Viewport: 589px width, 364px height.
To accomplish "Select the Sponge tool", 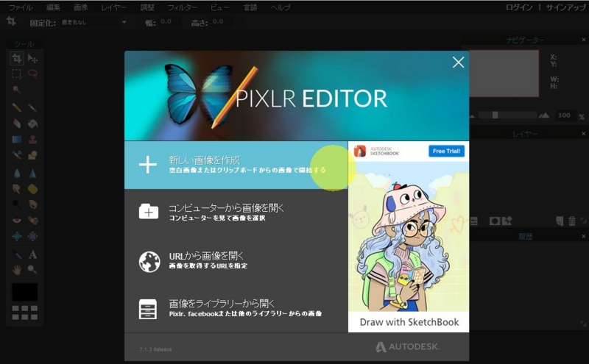I will coord(32,189).
